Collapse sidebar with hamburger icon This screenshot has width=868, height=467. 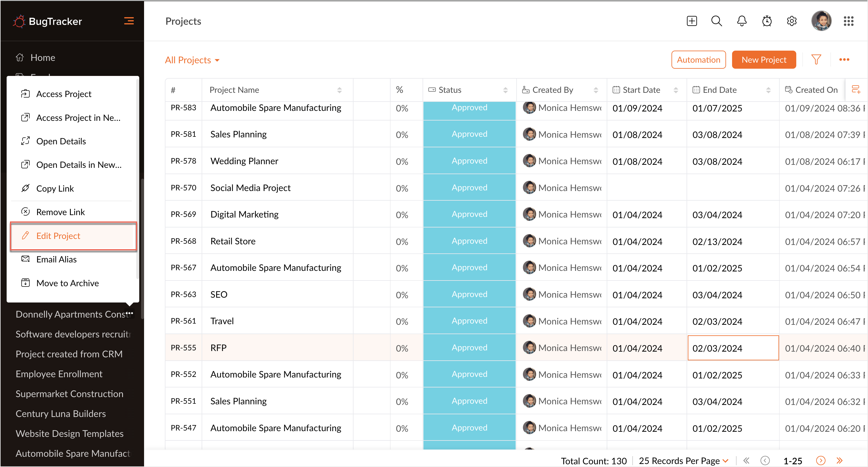(129, 21)
